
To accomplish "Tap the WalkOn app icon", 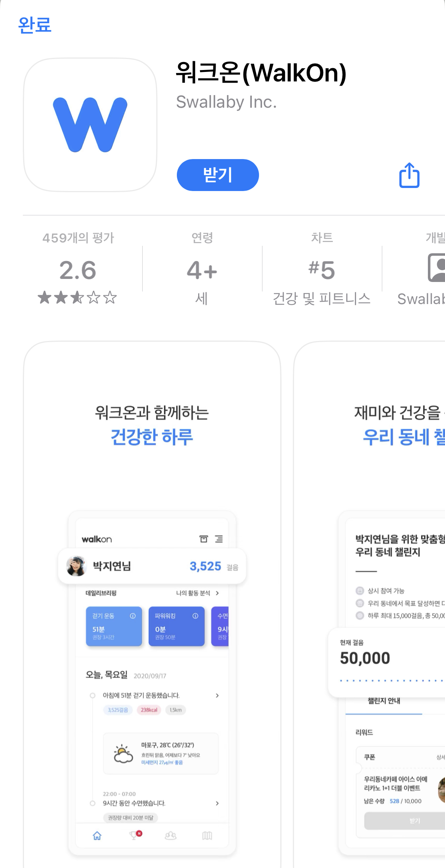I will click(90, 125).
